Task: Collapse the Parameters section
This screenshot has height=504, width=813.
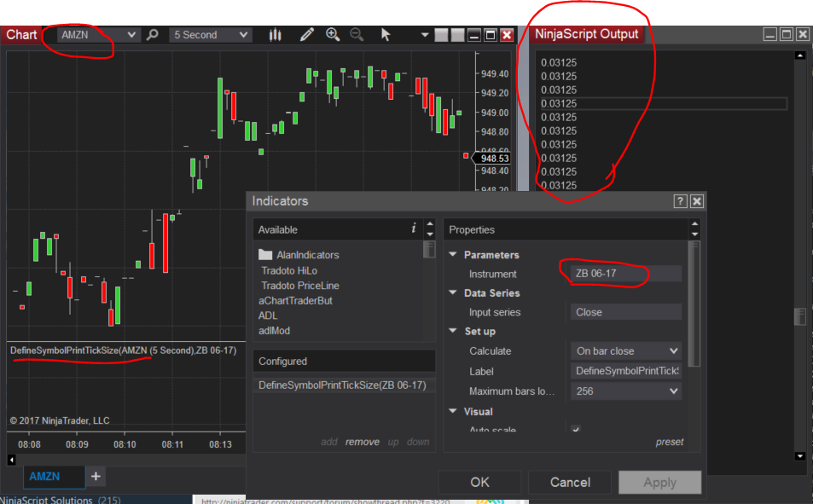Action: point(453,255)
